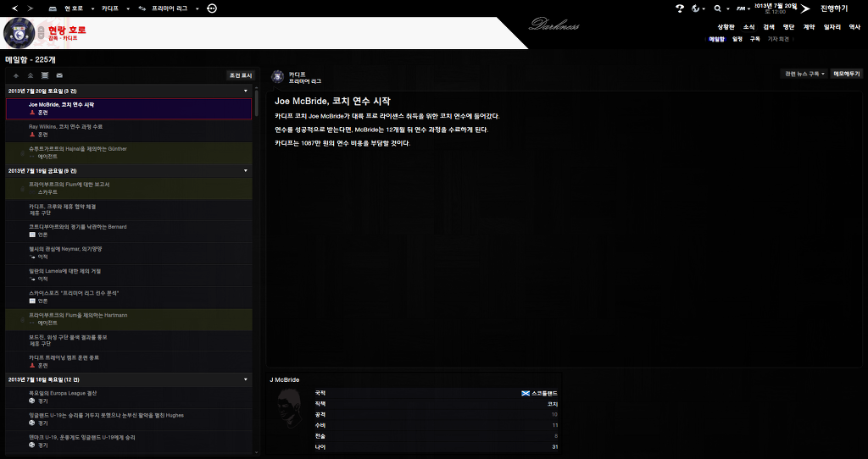
Task: Open the 명단 menu
Action: pyautogui.click(x=789, y=26)
